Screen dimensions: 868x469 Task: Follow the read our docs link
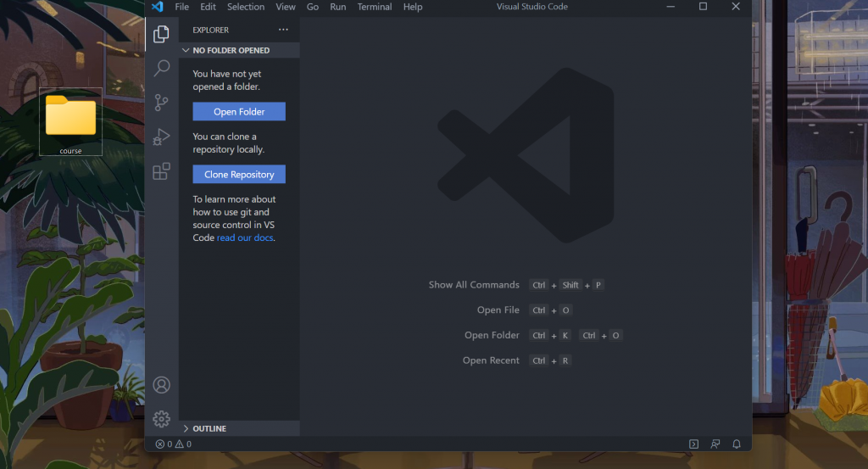point(245,237)
